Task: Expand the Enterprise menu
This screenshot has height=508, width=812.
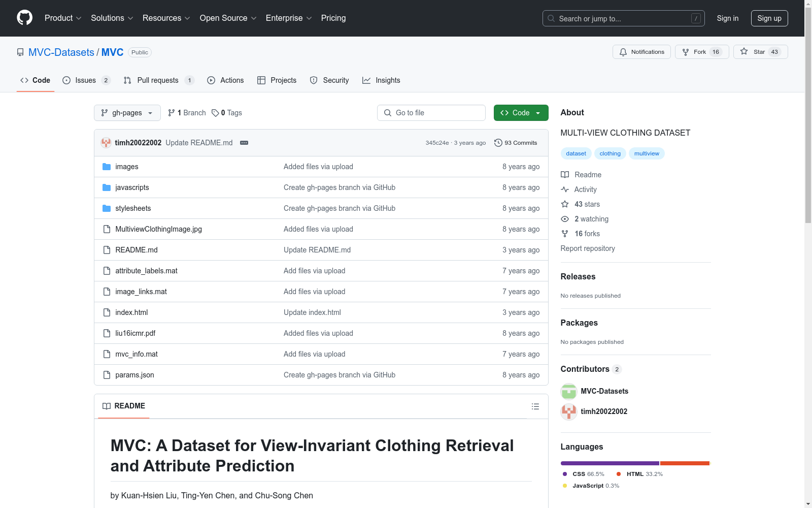Action: (289, 18)
